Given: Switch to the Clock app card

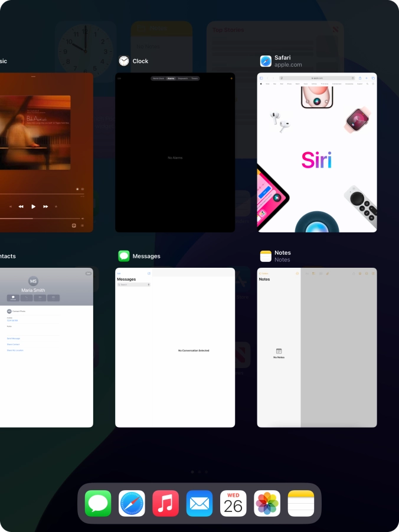Looking at the screenshot, I should click(175, 153).
